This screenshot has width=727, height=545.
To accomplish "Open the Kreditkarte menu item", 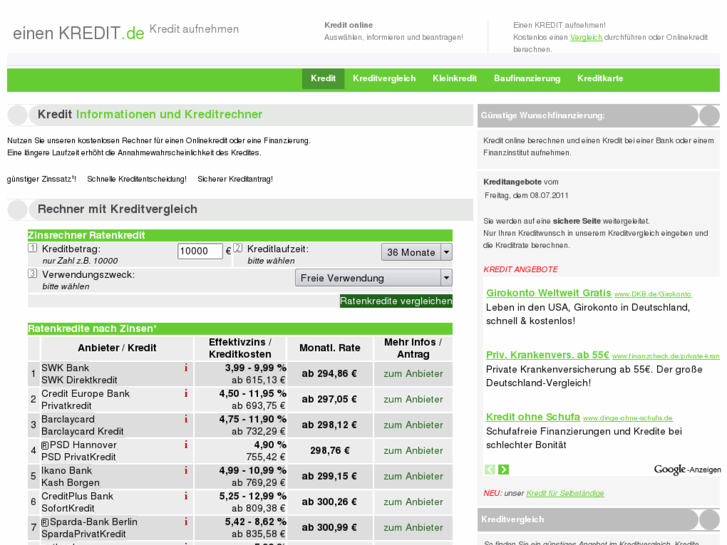I will click(x=600, y=78).
